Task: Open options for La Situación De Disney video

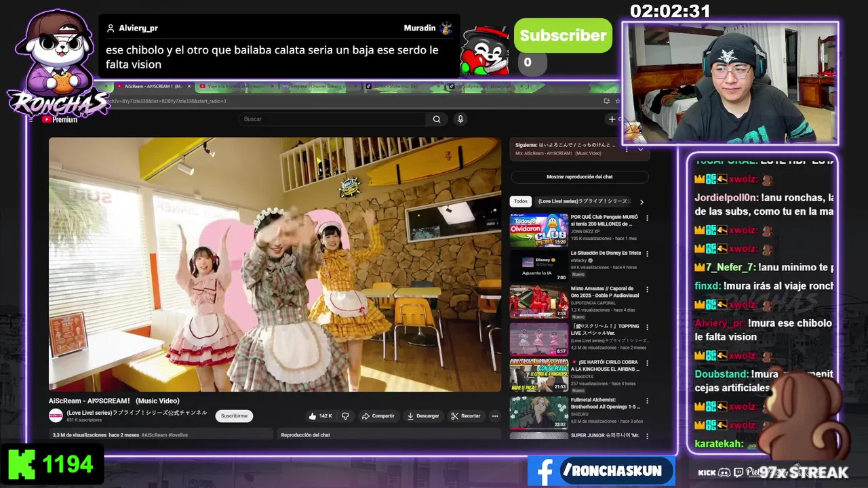Action: [x=647, y=254]
